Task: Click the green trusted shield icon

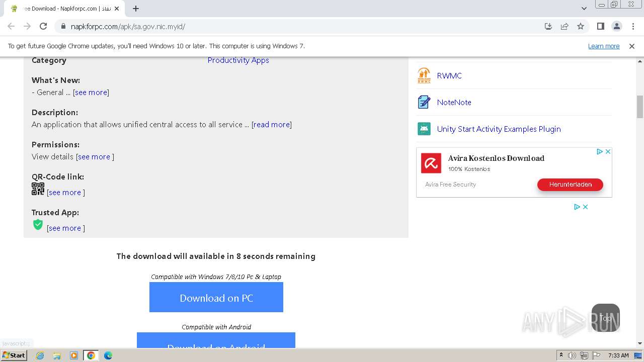Action: click(x=38, y=225)
